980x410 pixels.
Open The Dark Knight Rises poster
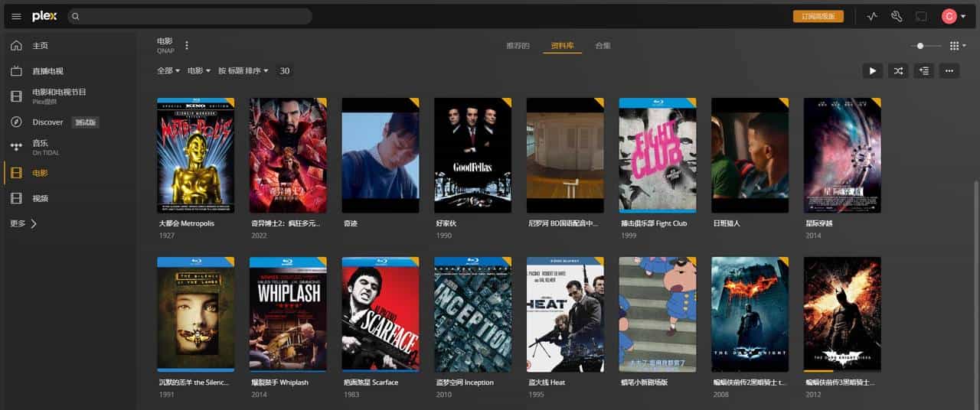click(842, 314)
